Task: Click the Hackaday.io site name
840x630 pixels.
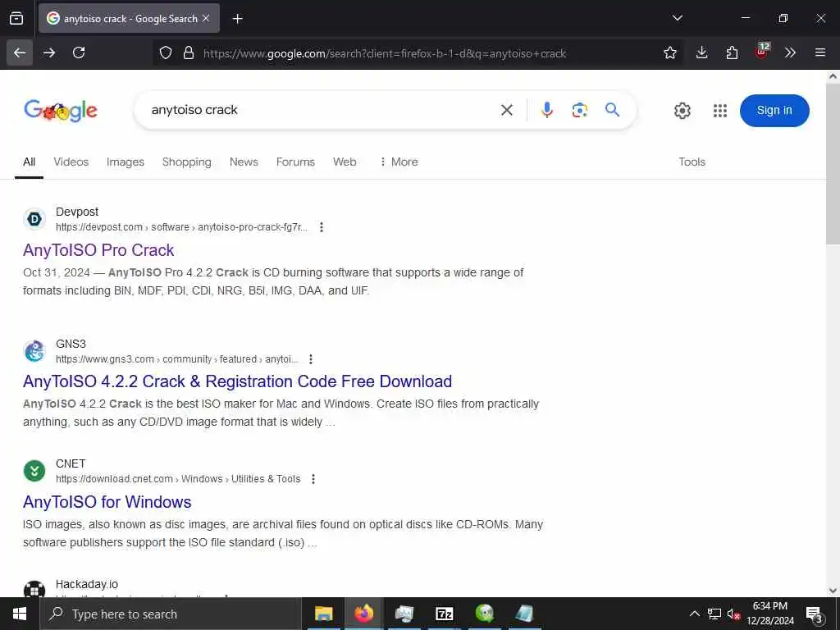Action: click(x=87, y=584)
